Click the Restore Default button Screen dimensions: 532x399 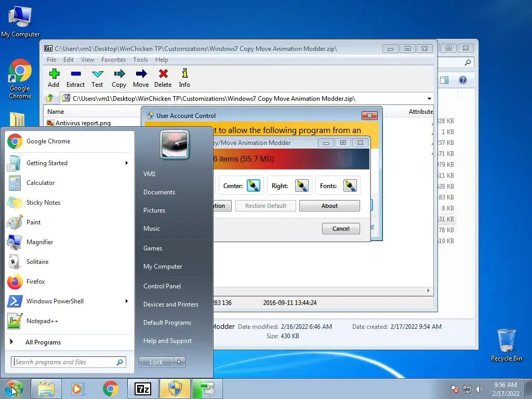[265, 206]
